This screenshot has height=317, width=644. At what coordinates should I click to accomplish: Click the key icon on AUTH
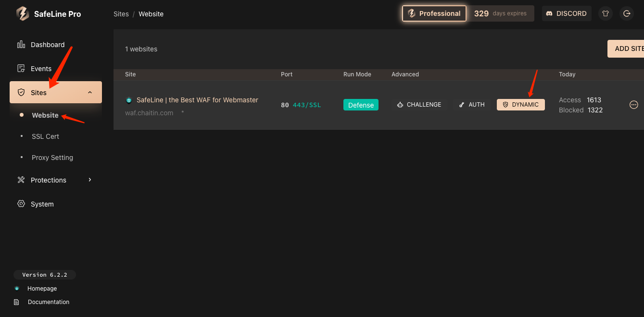(462, 105)
